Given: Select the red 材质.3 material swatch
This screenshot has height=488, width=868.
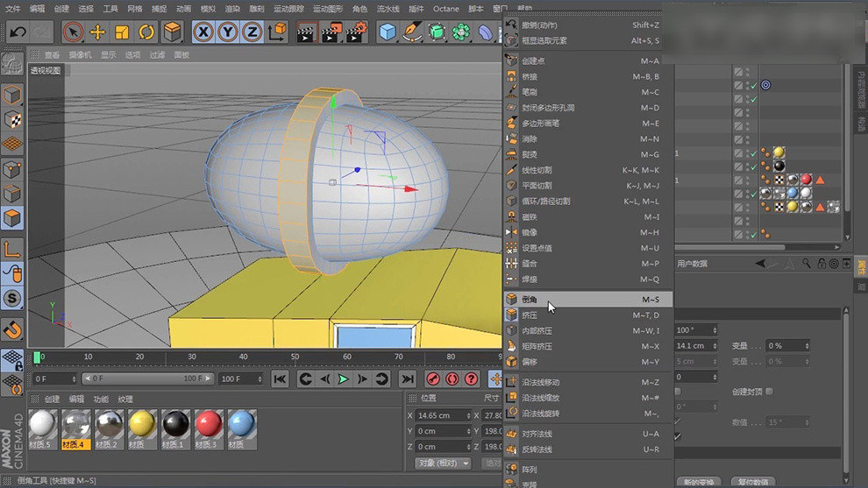Looking at the screenshot, I should [209, 425].
